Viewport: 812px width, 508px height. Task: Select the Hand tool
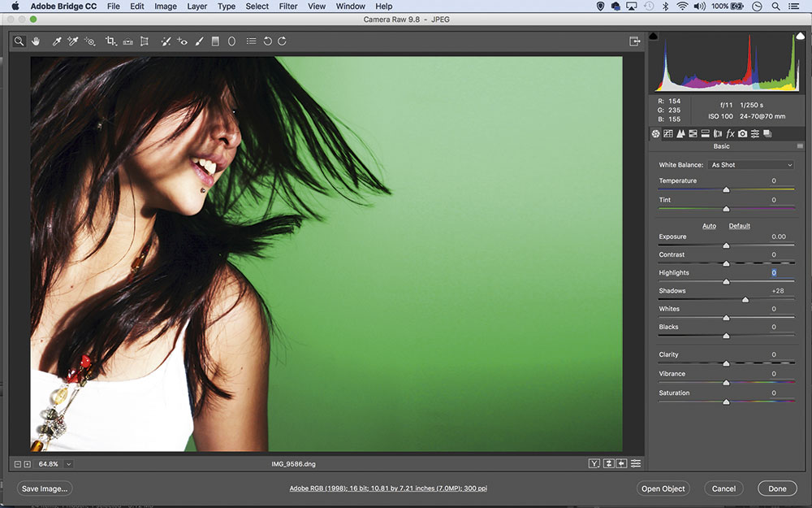tap(36, 41)
